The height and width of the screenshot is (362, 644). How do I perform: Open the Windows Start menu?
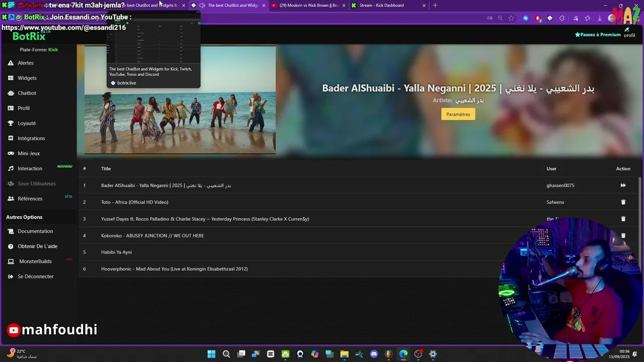coord(211,354)
